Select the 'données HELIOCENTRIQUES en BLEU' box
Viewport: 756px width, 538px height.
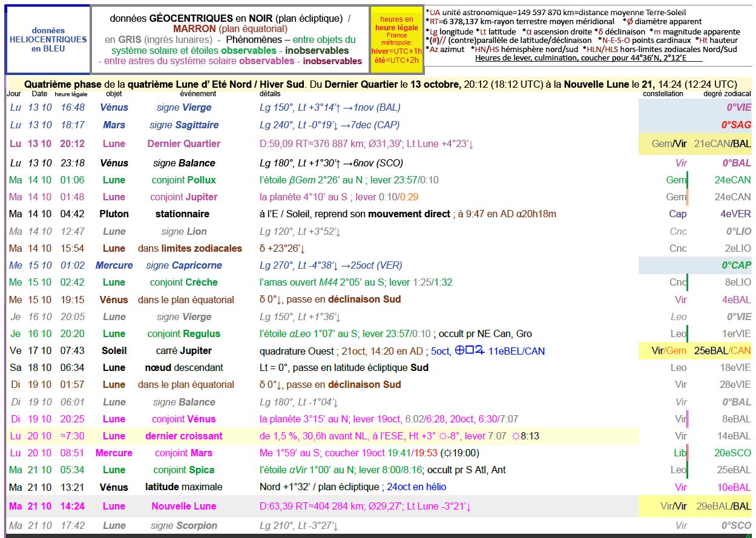(x=48, y=39)
